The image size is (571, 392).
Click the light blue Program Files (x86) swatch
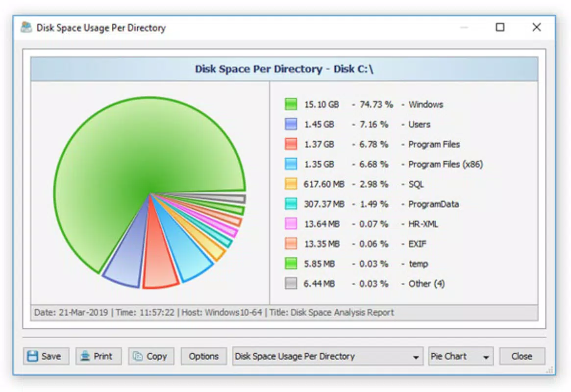291,164
